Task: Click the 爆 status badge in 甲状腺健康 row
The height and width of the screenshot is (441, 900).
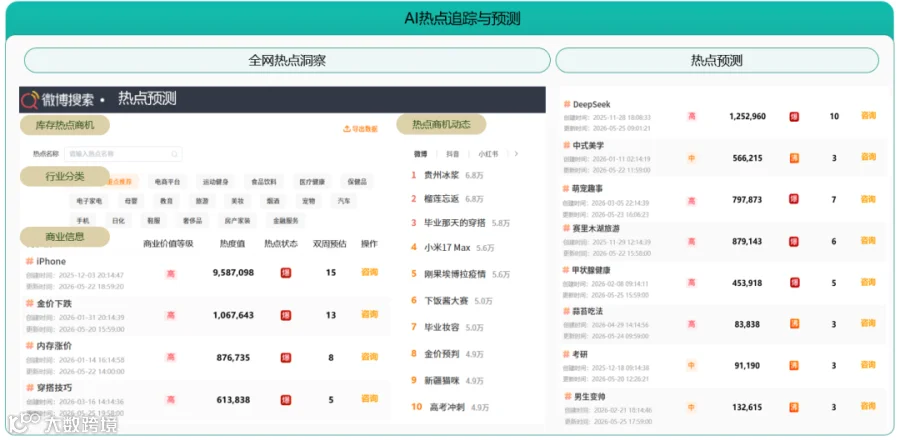Action: [794, 283]
